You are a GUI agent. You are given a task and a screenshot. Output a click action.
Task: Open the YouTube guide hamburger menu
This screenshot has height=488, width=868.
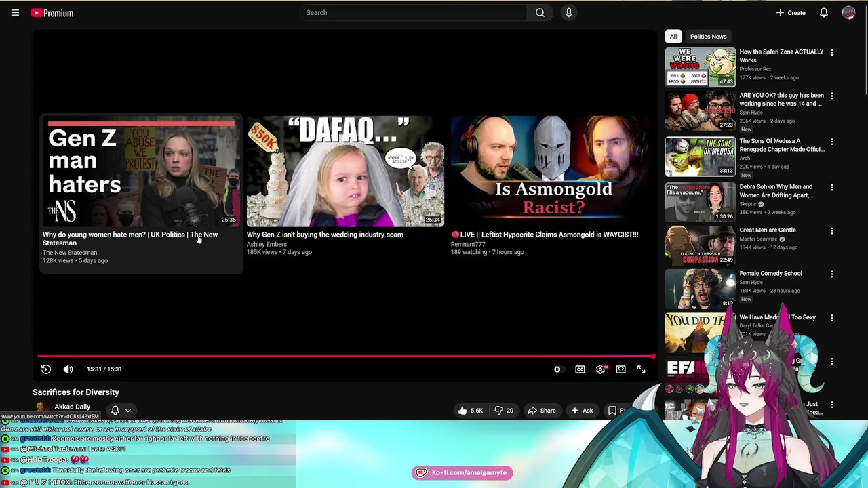15,12
